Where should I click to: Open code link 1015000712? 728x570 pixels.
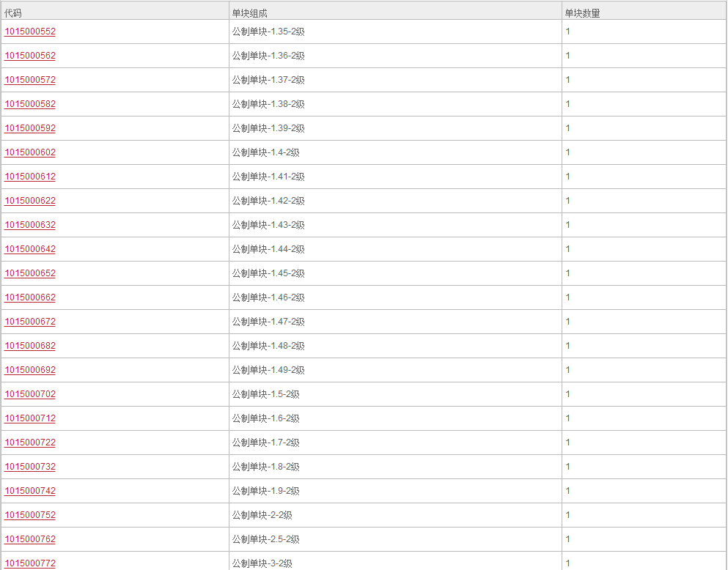[30, 418]
